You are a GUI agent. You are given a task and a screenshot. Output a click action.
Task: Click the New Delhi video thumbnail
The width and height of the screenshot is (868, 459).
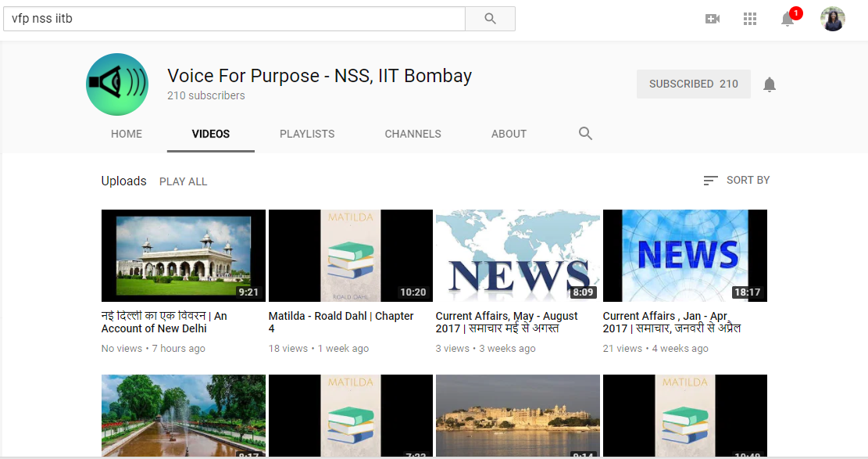pos(184,256)
